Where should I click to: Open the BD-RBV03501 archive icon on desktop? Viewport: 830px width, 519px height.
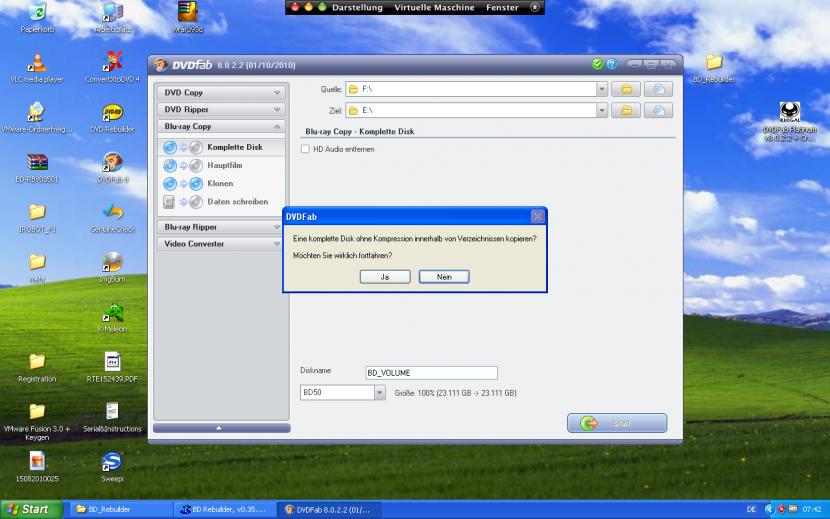[x=37, y=167]
